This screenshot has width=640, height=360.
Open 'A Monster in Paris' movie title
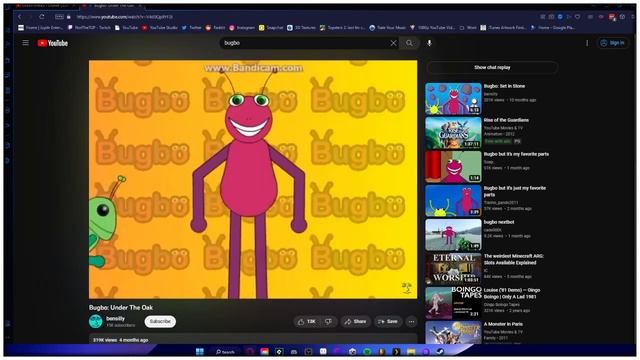point(503,324)
